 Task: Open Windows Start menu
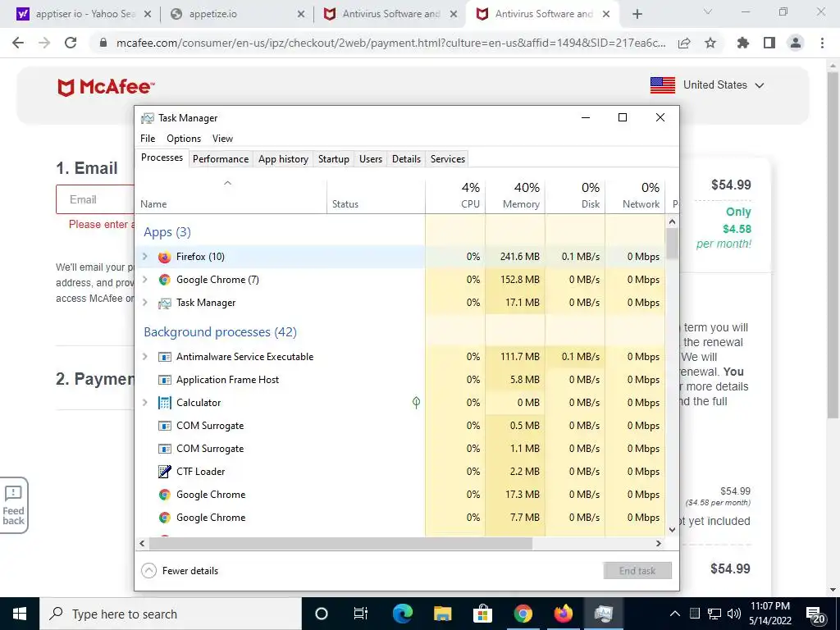(x=20, y=614)
